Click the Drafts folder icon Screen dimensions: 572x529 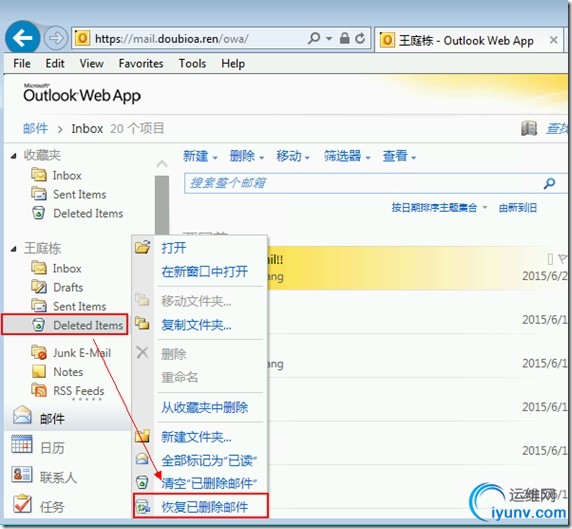tap(39, 287)
